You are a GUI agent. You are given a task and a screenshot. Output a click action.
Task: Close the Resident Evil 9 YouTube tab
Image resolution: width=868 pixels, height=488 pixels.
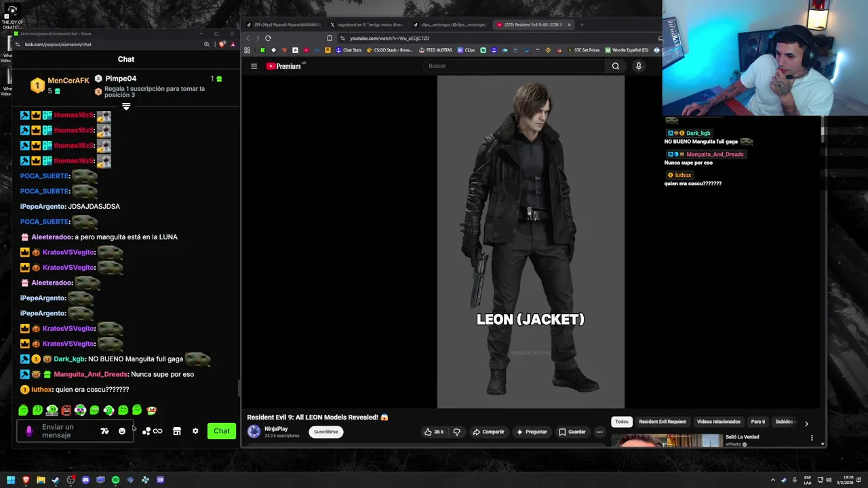point(569,24)
